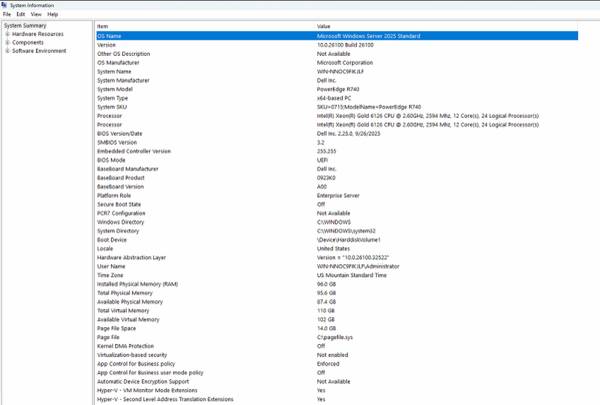Select the Hardware Resources tree label
The height and width of the screenshot is (405, 600).
[36, 34]
